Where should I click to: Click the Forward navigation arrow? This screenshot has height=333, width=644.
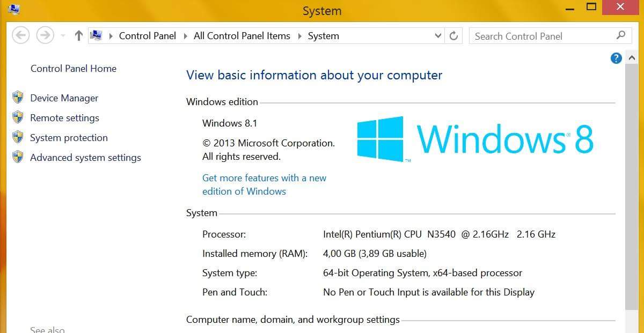click(x=45, y=36)
